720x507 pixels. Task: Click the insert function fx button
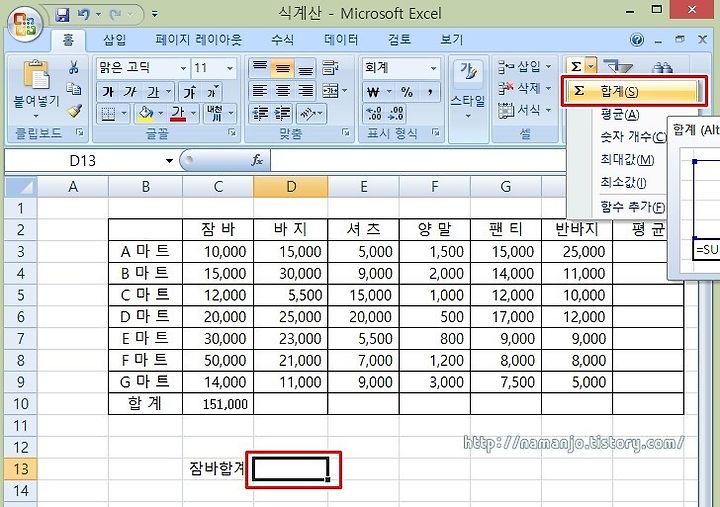tap(257, 160)
